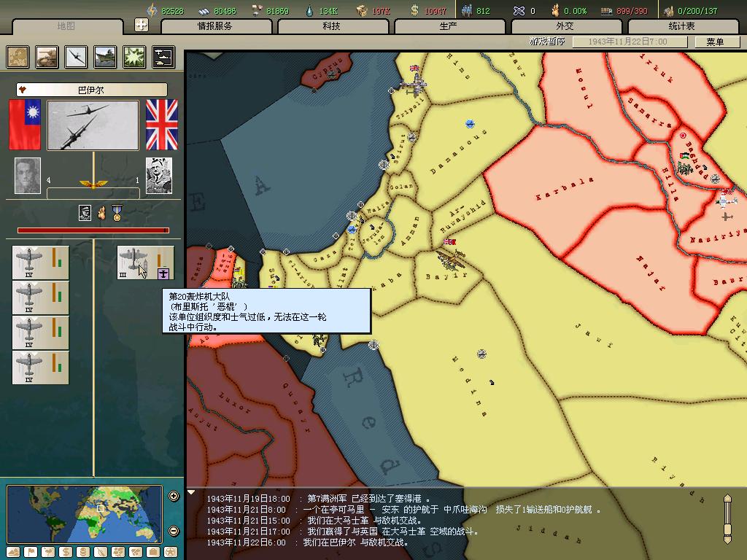Click the date 1943年11月22日 pause field
Image resolution: width=747 pixels, height=560 pixels.
(627, 42)
